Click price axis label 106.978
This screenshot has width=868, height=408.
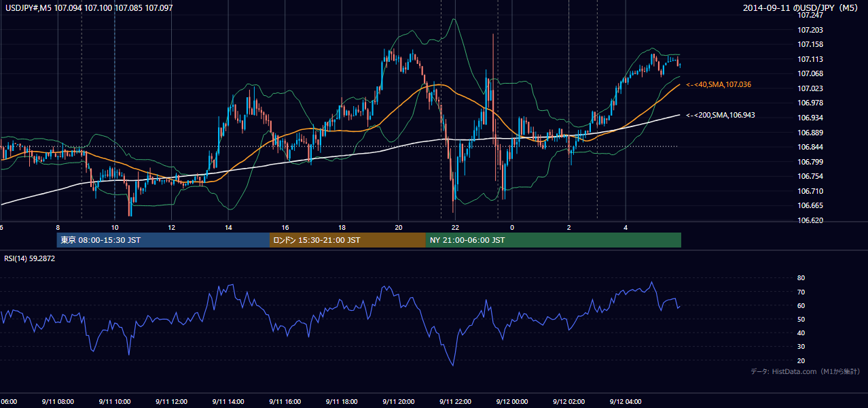810,103
